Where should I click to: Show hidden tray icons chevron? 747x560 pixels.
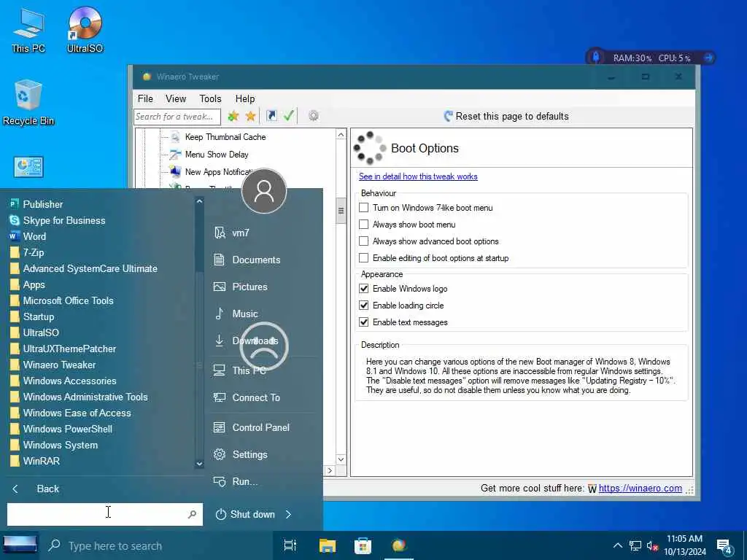click(617, 545)
